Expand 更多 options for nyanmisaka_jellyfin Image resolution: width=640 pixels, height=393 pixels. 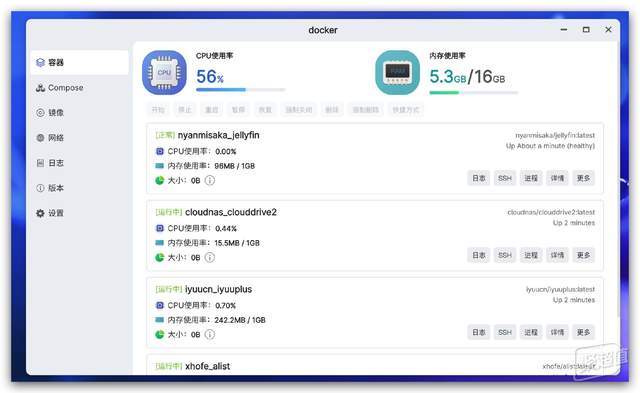[583, 178]
